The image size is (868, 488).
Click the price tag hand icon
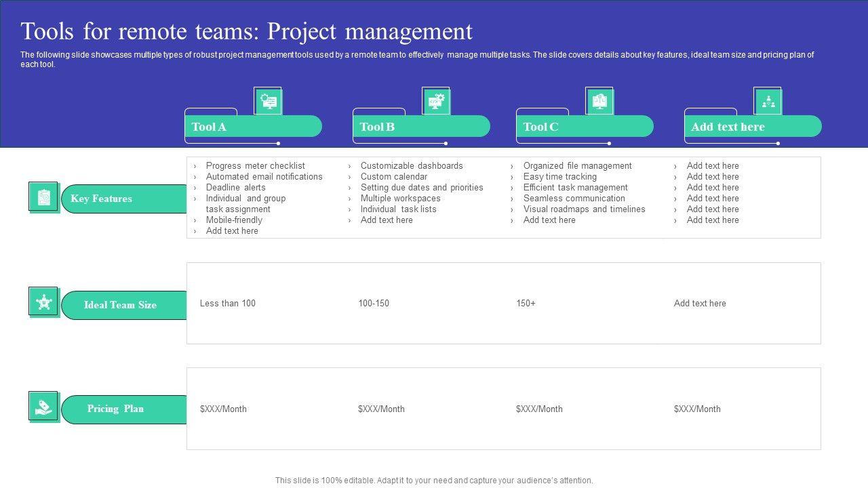tap(44, 407)
